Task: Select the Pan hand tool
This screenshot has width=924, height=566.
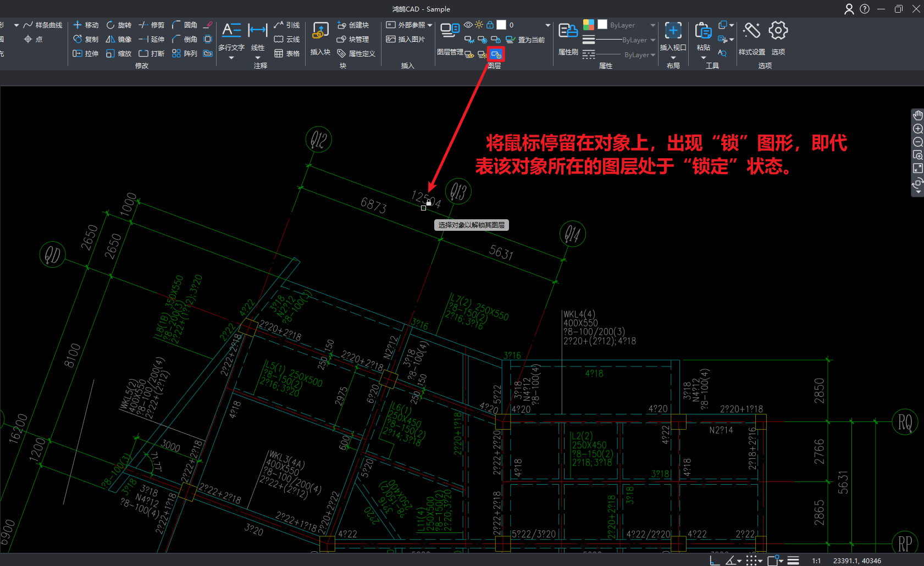Action: click(x=918, y=115)
